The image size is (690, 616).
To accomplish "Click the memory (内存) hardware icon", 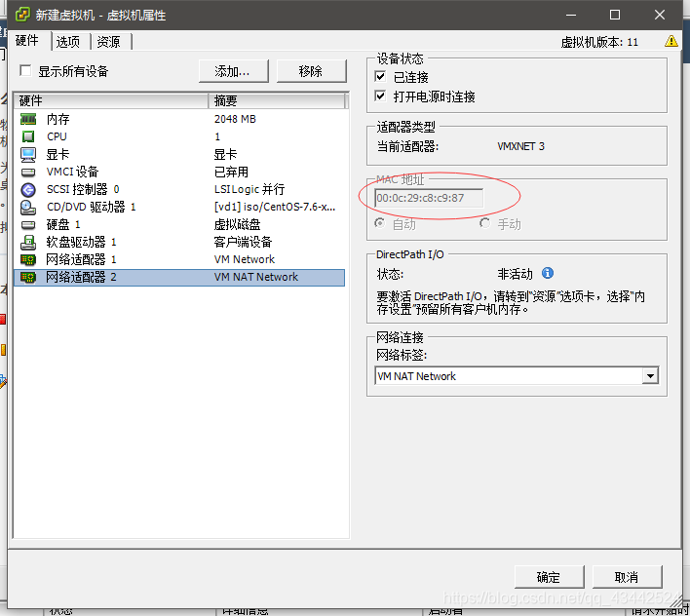I will [28, 119].
